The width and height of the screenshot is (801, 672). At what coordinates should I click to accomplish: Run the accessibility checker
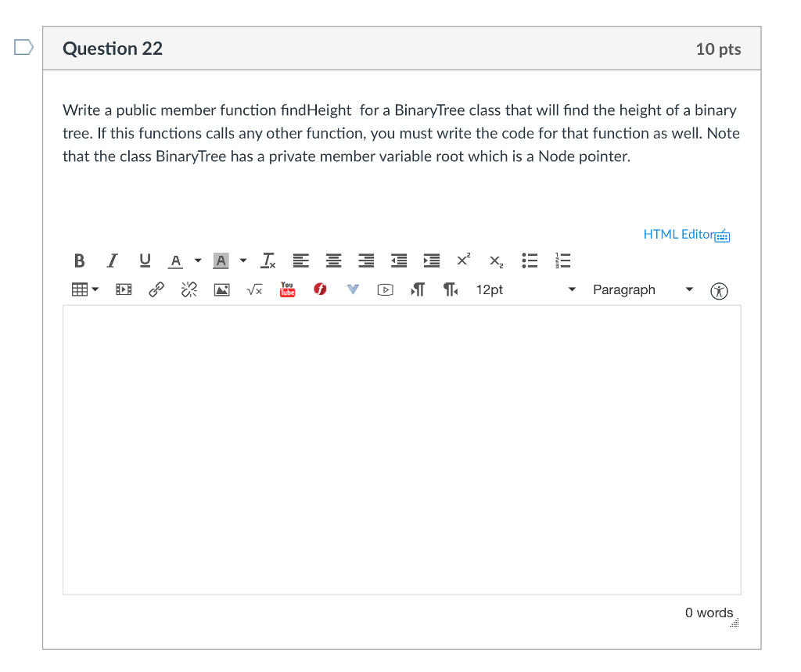point(719,289)
